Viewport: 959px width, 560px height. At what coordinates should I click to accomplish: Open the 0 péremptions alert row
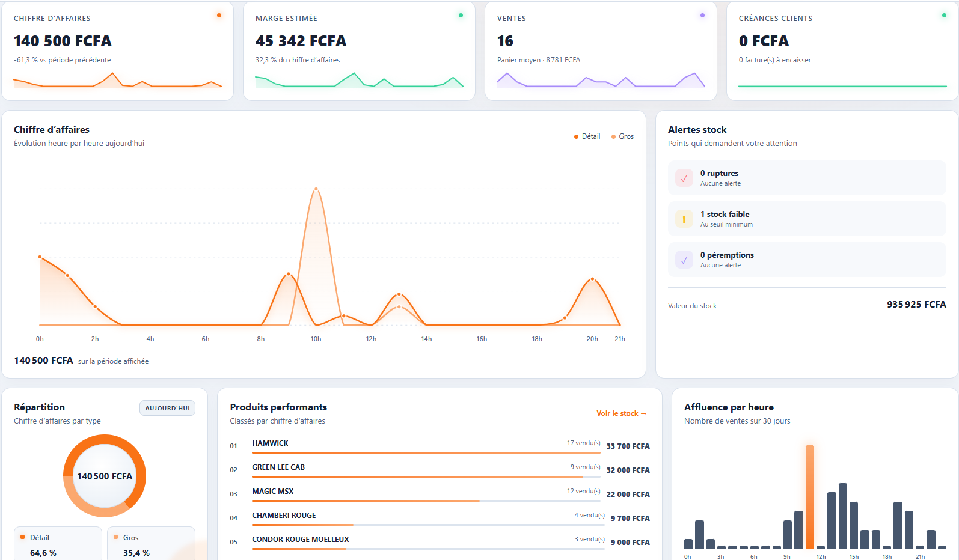(x=807, y=260)
